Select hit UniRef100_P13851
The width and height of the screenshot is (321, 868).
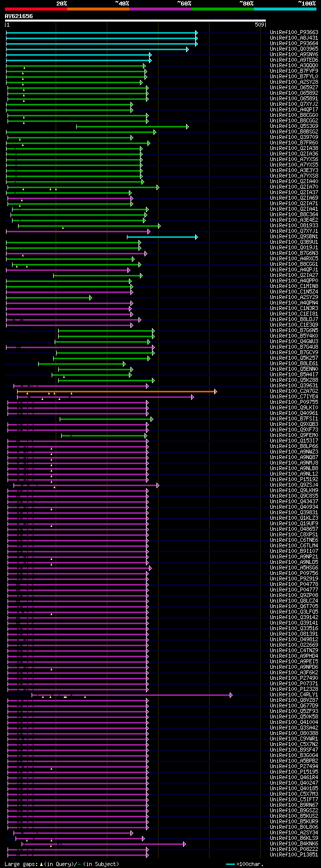(x=294, y=855)
